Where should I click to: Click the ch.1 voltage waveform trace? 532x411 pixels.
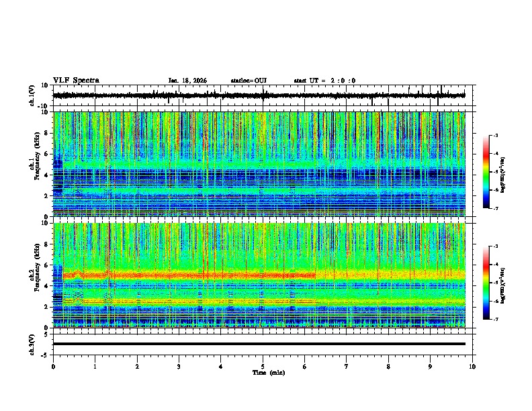tap(259, 95)
